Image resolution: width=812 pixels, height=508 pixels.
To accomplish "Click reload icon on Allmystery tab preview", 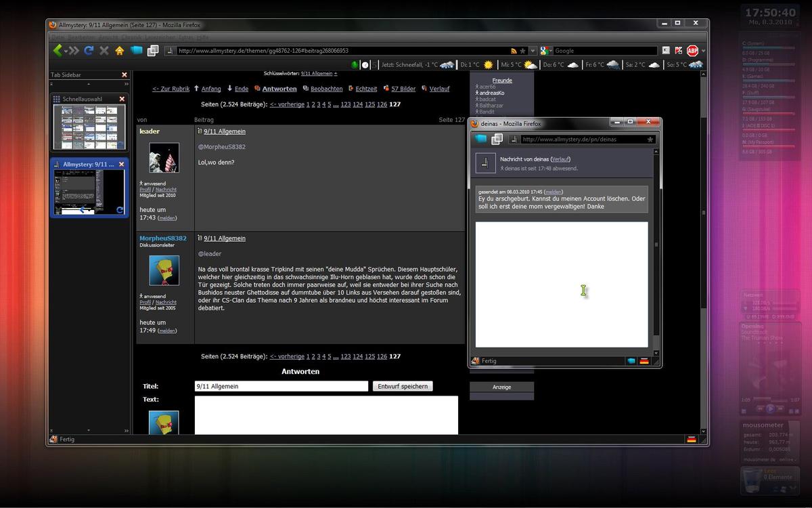I will pos(120,210).
